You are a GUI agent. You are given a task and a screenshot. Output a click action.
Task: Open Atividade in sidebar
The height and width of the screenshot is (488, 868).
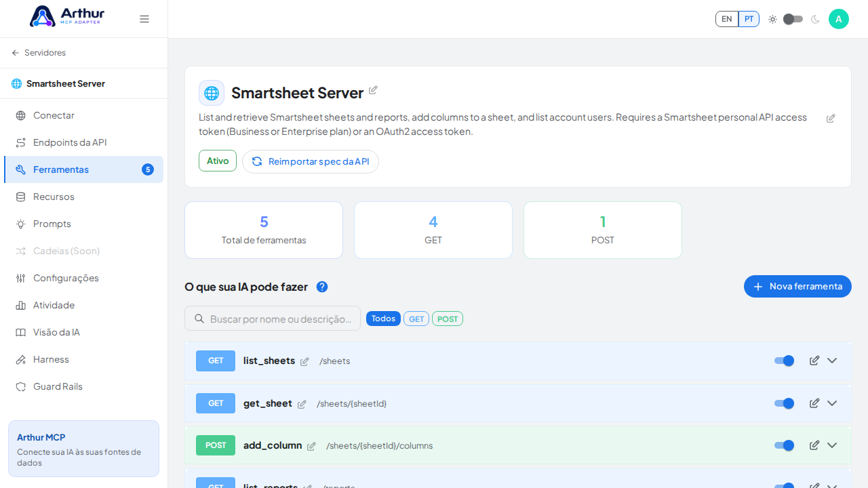(84, 305)
